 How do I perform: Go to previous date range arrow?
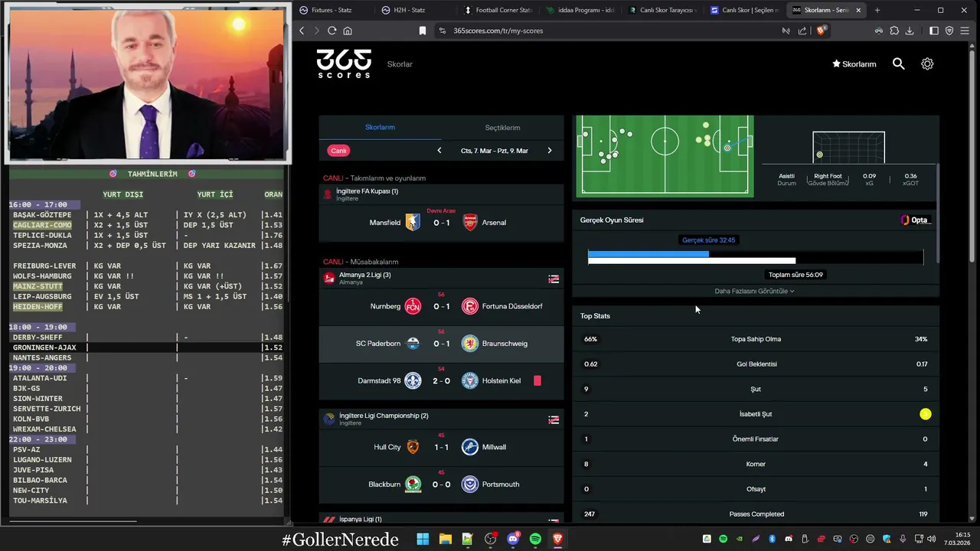[439, 151]
